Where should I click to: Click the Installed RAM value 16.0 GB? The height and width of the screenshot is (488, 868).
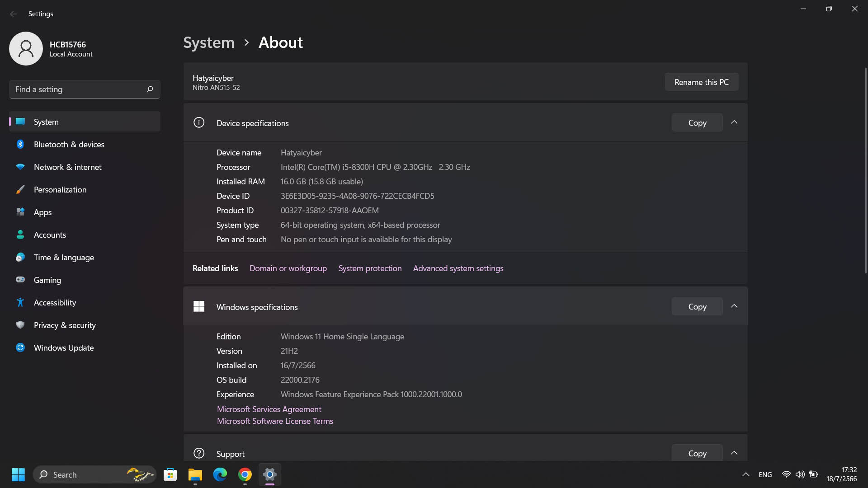(x=322, y=181)
